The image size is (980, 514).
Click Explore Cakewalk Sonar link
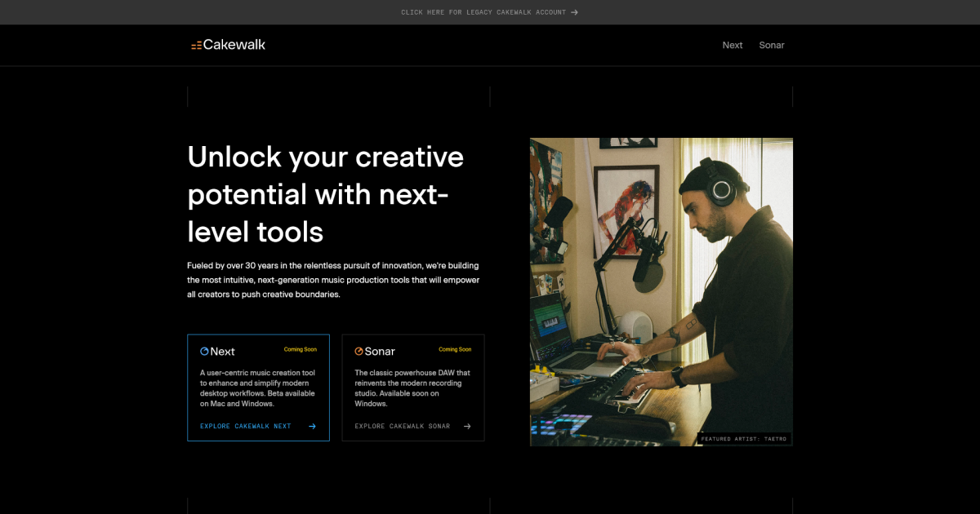(x=403, y=426)
